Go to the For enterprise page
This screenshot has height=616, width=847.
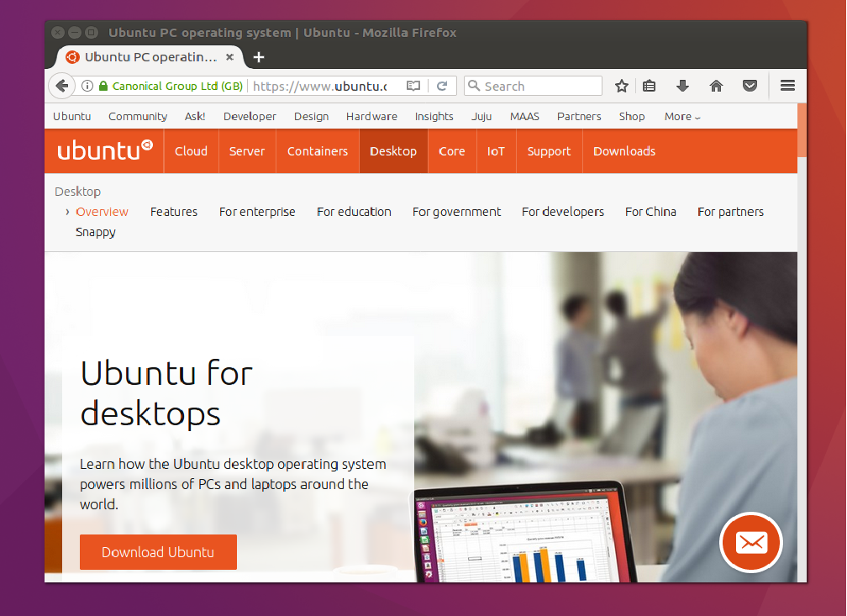[257, 212]
